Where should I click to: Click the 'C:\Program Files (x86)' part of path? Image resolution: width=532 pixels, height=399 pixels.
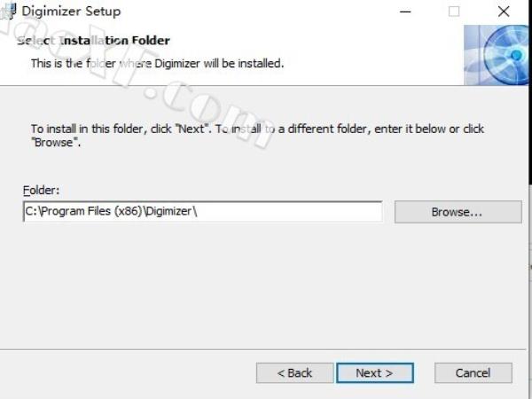pos(84,211)
